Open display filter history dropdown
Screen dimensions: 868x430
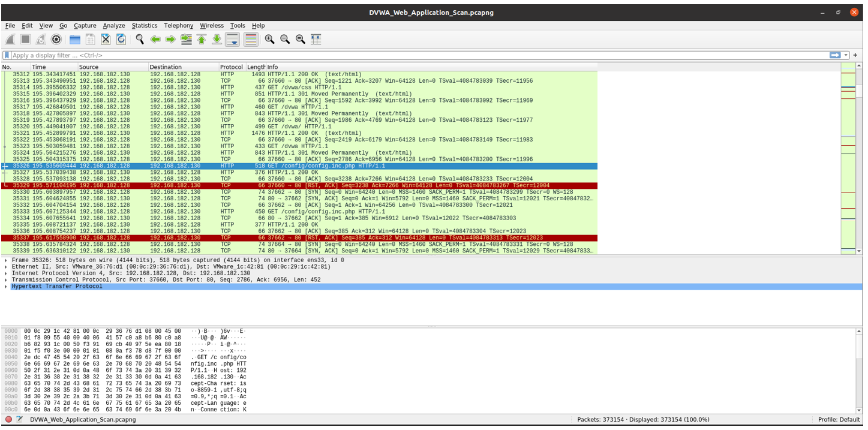tap(846, 55)
